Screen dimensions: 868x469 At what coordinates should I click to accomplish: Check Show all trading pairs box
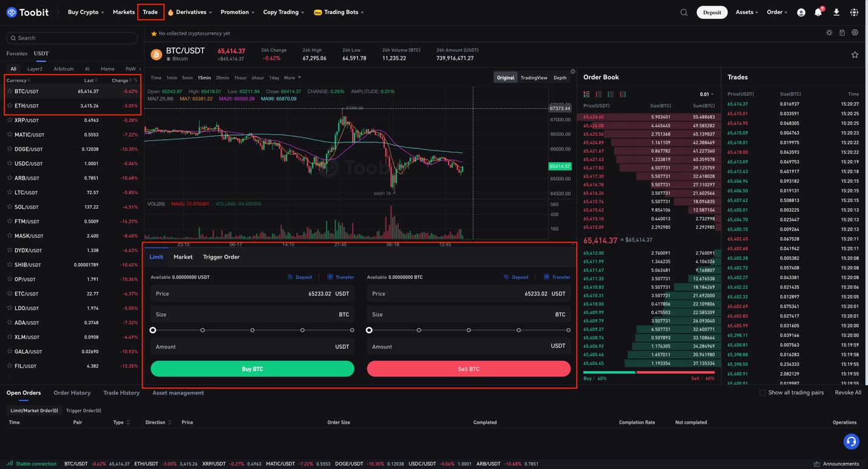pyautogui.click(x=762, y=393)
